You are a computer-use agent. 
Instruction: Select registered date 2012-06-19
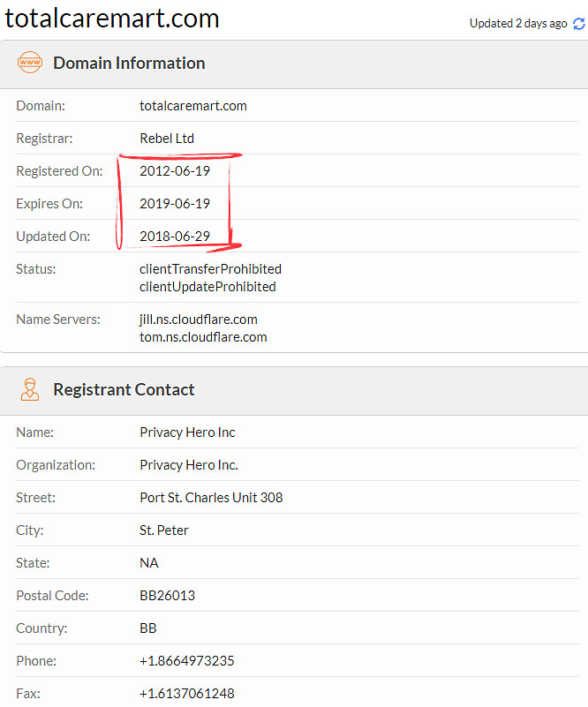pos(175,171)
